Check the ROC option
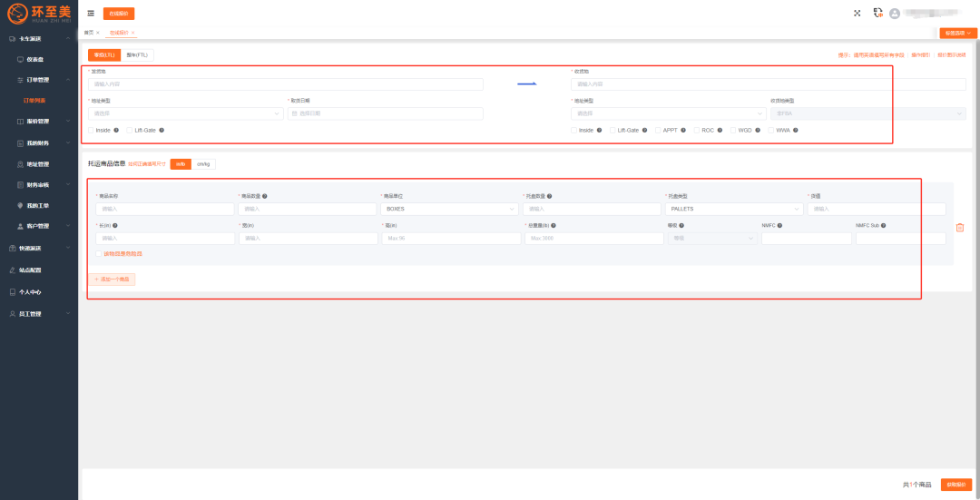The width and height of the screenshot is (980, 500). (697, 130)
